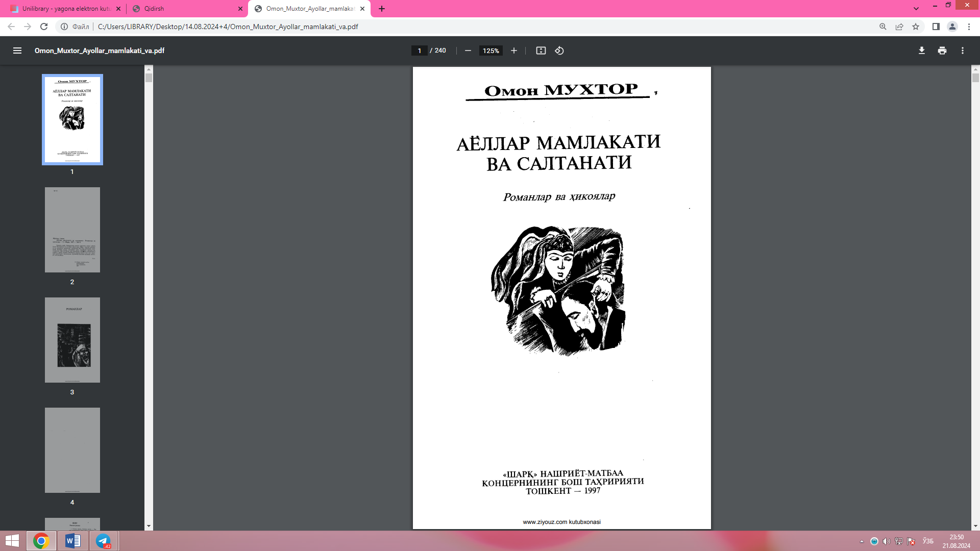The image size is (980, 551).
Task: Expand the tab search dropdown arrow
Action: pos(916,9)
